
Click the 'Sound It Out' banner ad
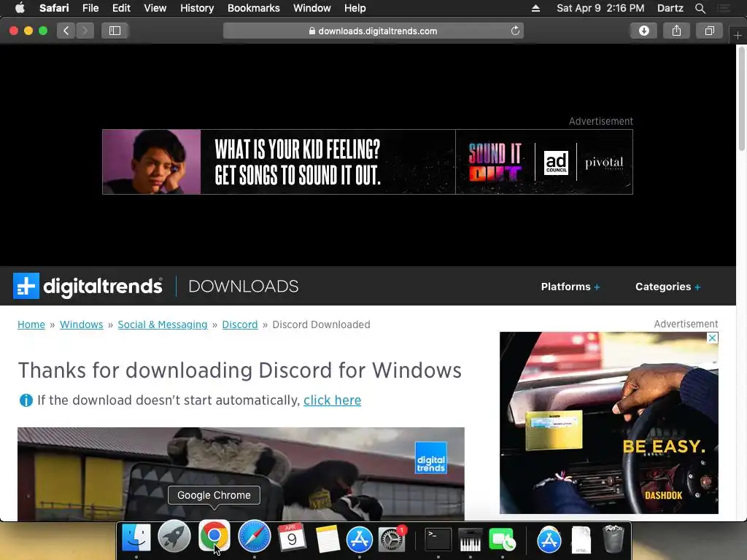(368, 162)
